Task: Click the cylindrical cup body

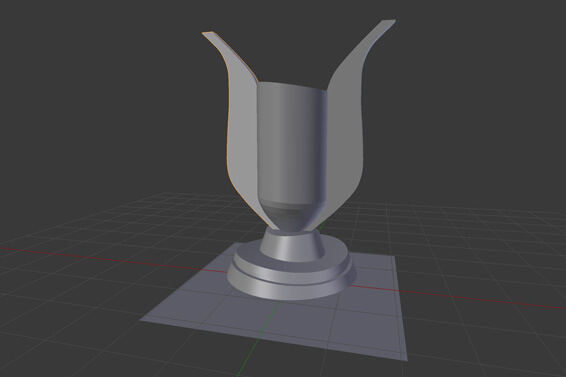Action: [292, 141]
